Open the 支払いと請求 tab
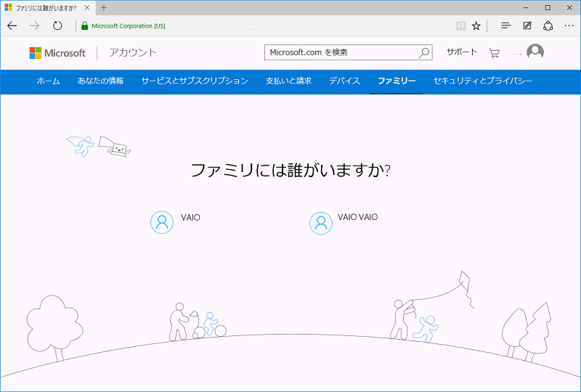Screen dimensions: 581x392 coord(288,81)
